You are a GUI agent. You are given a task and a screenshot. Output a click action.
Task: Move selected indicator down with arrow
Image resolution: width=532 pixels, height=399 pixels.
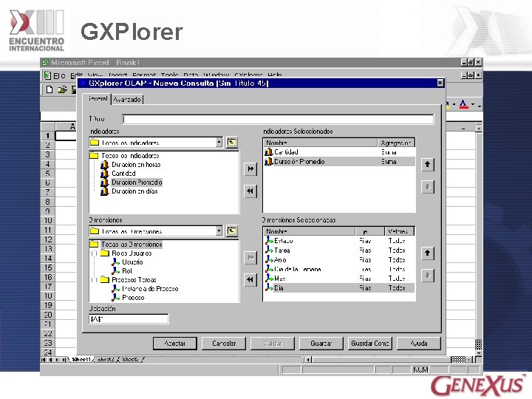[x=428, y=187]
